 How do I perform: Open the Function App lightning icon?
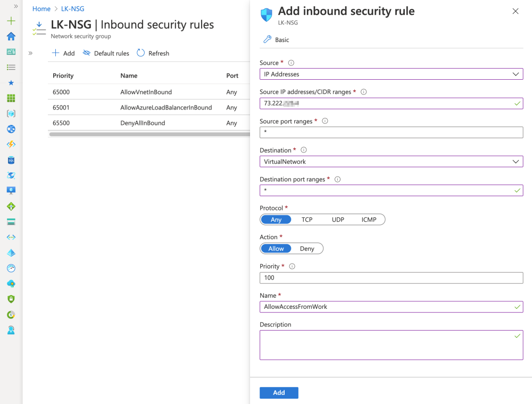(11, 145)
